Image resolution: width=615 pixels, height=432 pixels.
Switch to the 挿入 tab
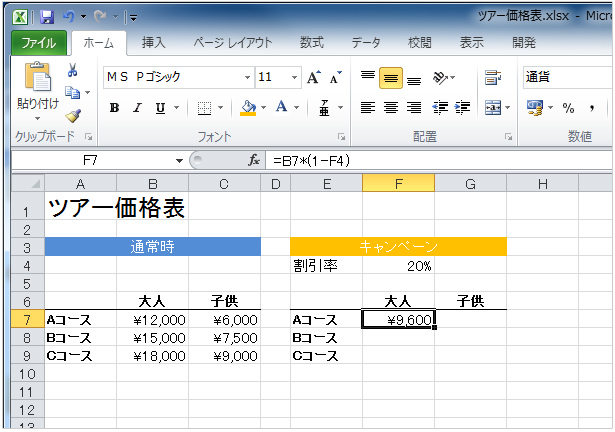coord(154,43)
